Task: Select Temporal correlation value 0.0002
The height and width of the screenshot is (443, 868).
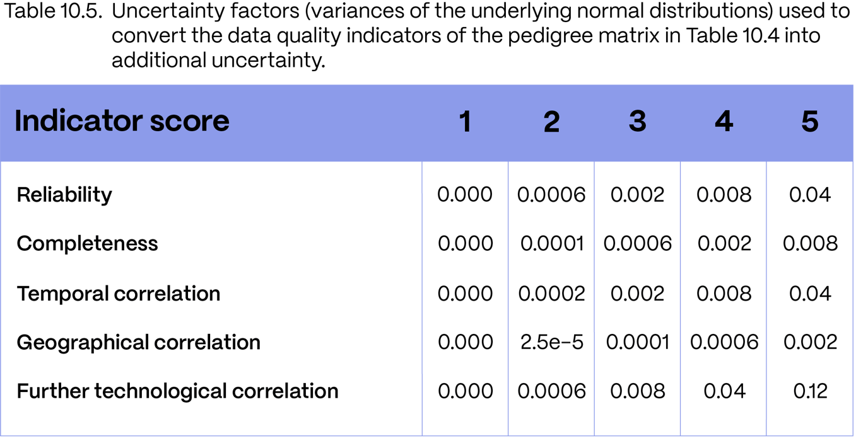Action: 551,294
